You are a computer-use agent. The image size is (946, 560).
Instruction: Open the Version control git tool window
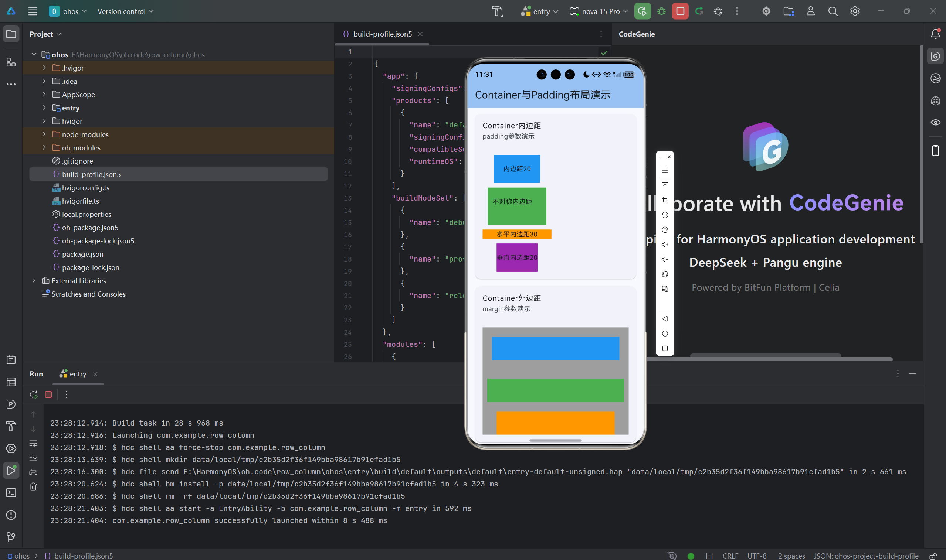pos(11,537)
